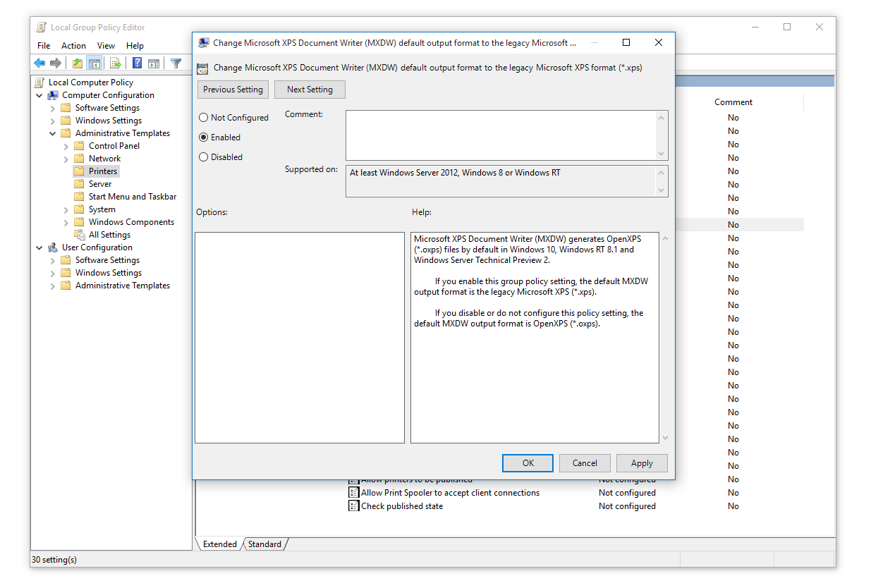Toggle the Show/Hide Console Tree icon
878x588 pixels.
[94, 63]
